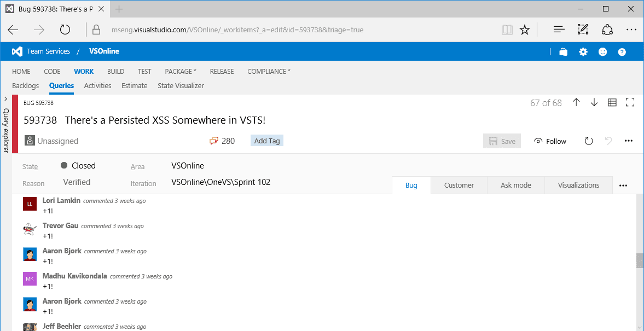
Task: Open the help question mark icon
Action: point(622,52)
